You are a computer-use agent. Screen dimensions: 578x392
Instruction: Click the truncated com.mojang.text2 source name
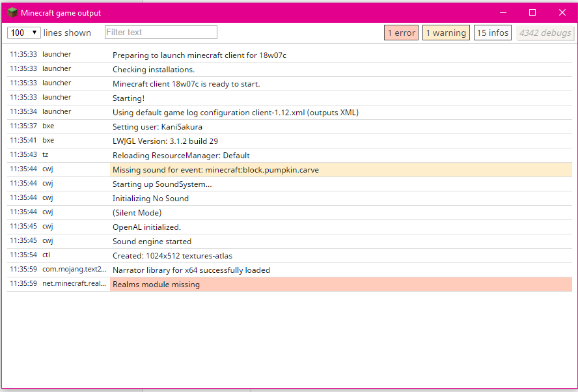tap(74, 270)
